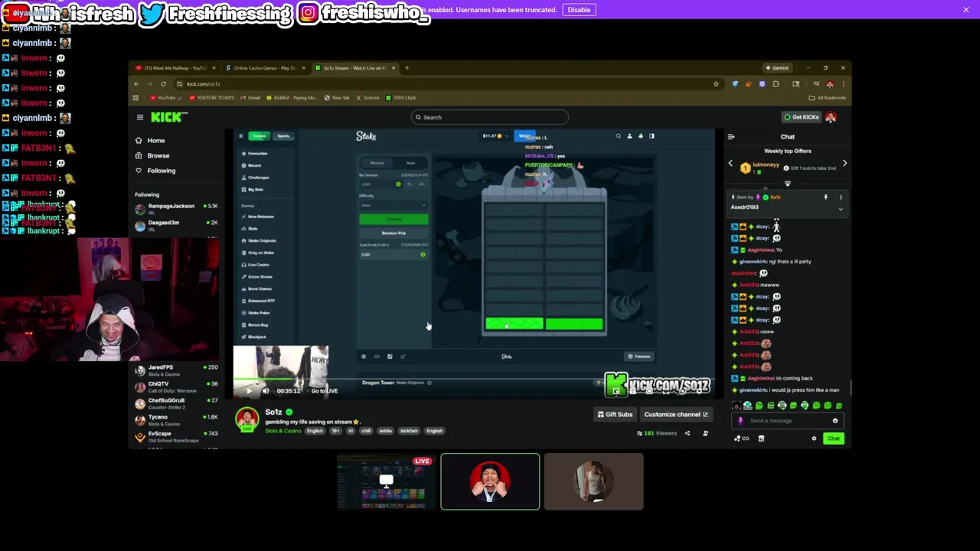Open the chat shop icon
The height and width of the screenshot is (551, 980).
click(x=761, y=439)
